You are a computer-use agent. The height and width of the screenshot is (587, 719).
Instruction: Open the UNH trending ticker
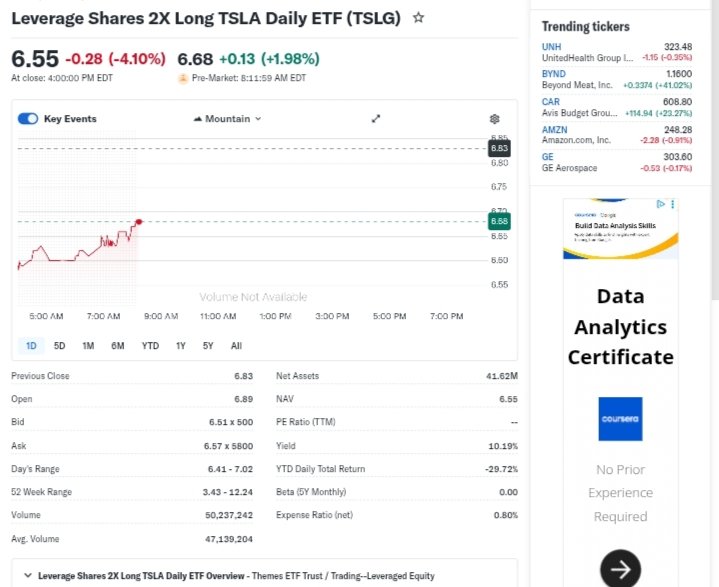[552, 47]
